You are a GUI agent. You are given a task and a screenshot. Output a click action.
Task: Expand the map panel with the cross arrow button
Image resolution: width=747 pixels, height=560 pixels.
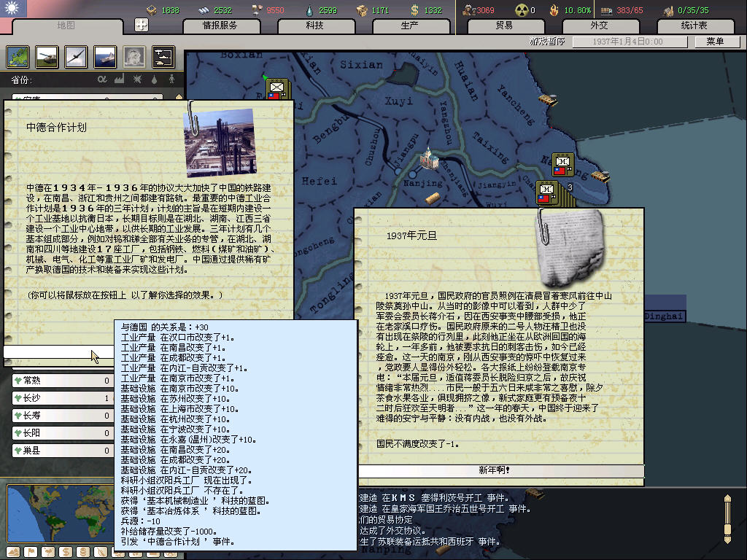142,25
